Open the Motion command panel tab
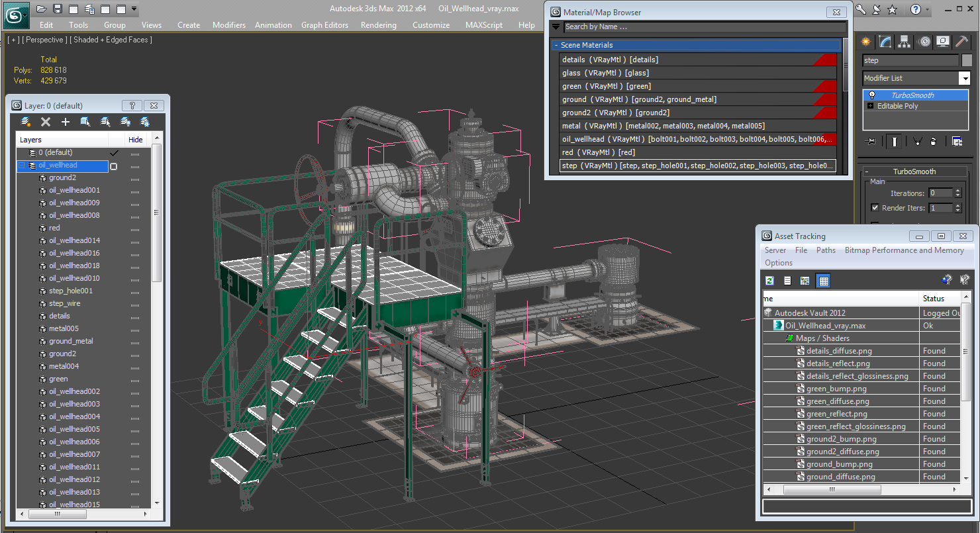This screenshot has height=533, width=980. tap(924, 42)
